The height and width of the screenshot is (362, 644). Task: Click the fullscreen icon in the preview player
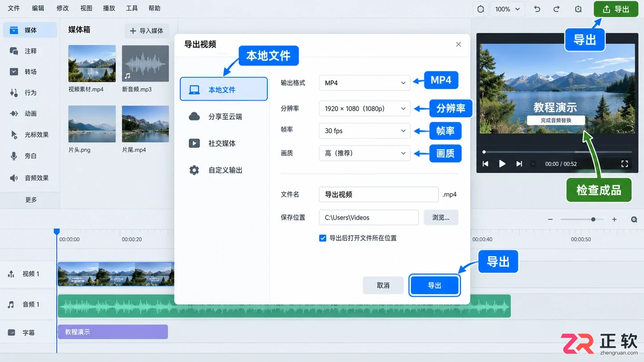625,164
